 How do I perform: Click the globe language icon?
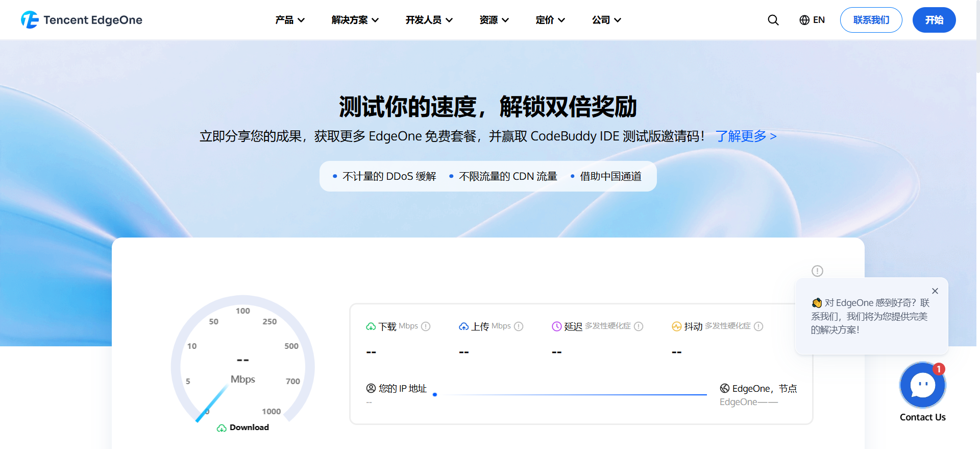pos(804,20)
